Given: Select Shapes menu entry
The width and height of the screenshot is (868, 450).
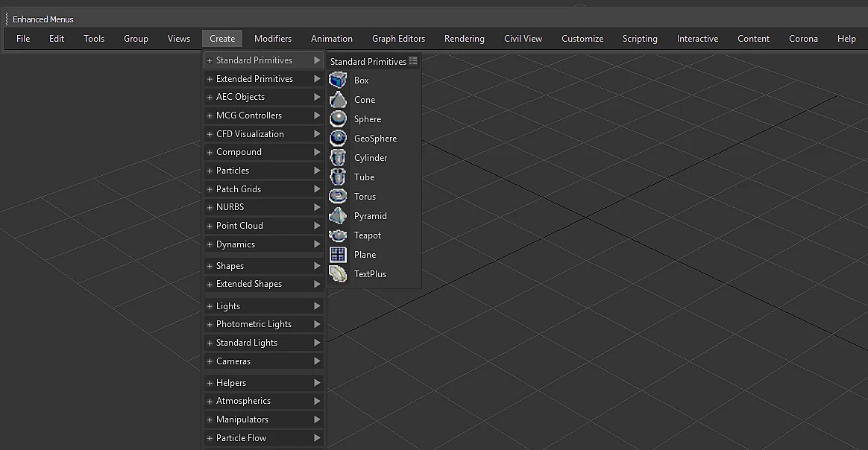Looking at the screenshot, I should 263,266.
